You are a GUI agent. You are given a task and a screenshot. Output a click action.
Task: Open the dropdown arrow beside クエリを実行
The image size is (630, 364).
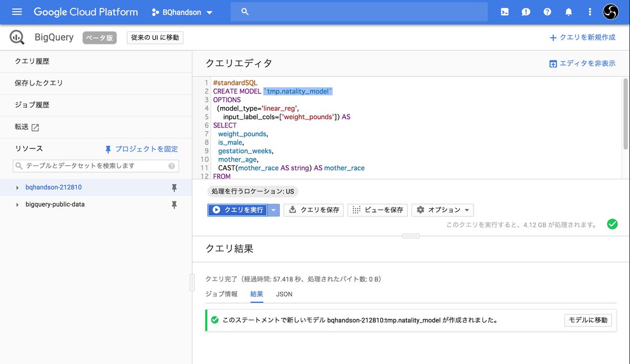tap(274, 210)
